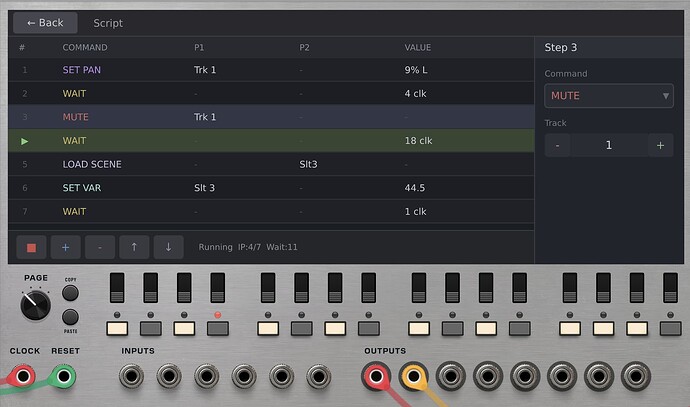This screenshot has width=690, height=407.
Task: Toggle the step button under the red LED
Action: click(x=216, y=328)
